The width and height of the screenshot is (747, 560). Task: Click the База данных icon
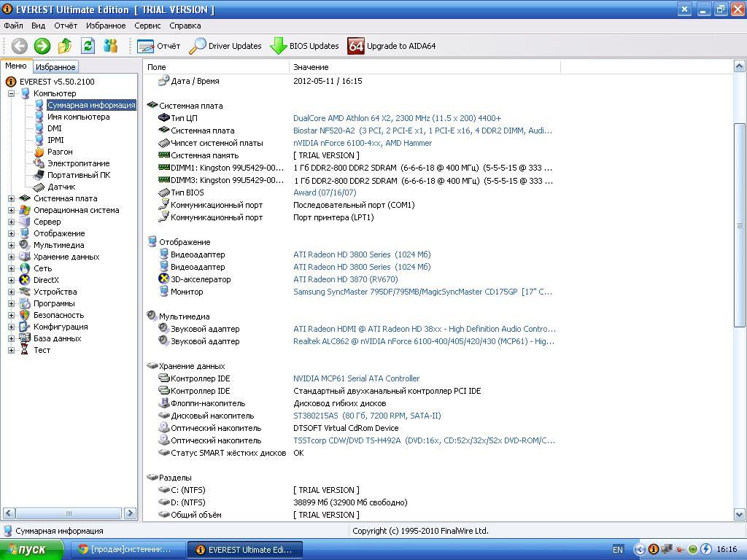coord(25,338)
